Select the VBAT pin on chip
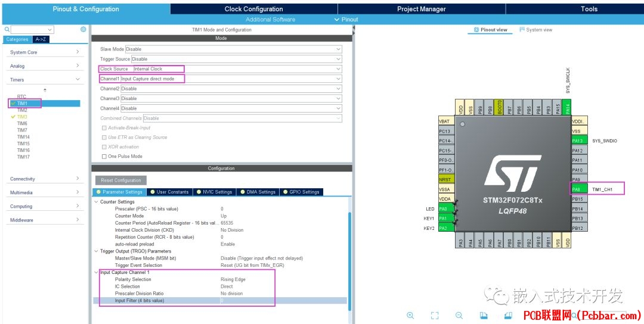644x324 pixels. [447, 121]
